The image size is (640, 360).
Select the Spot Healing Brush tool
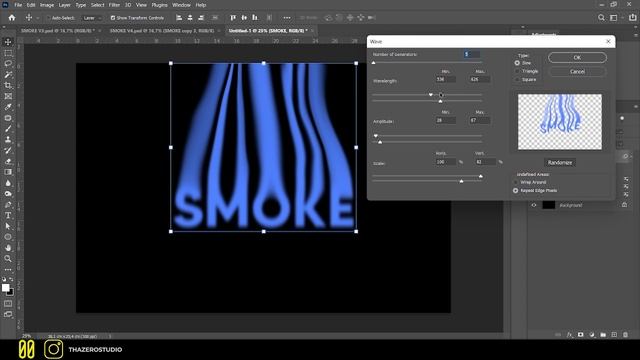click(8, 118)
